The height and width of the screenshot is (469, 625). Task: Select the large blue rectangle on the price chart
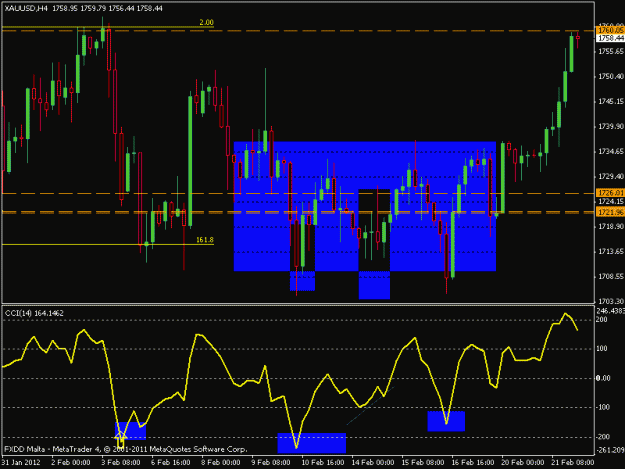[x=365, y=206]
